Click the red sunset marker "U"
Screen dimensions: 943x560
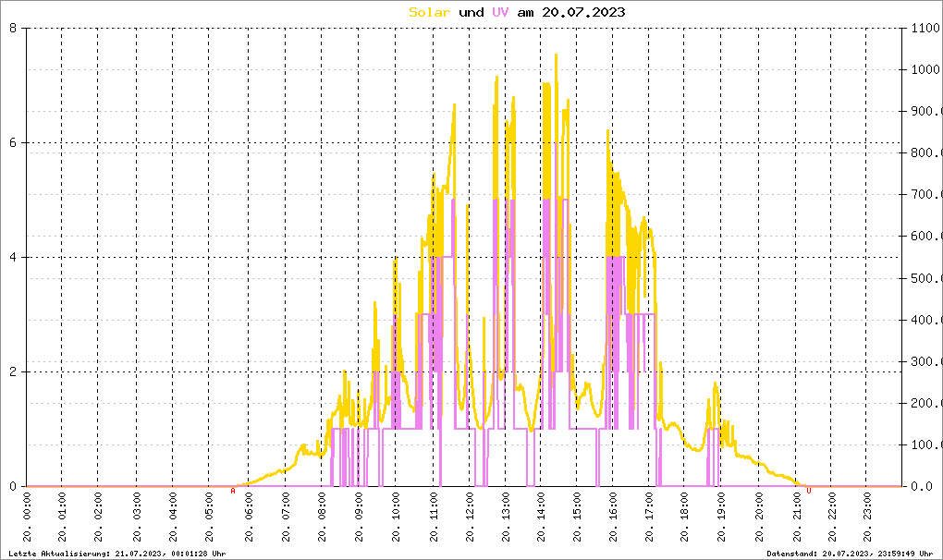809,491
